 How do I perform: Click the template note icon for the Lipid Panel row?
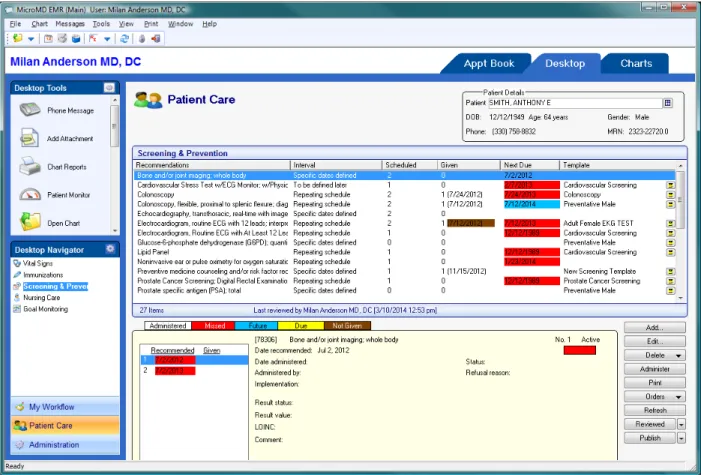pyautogui.click(x=671, y=252)
